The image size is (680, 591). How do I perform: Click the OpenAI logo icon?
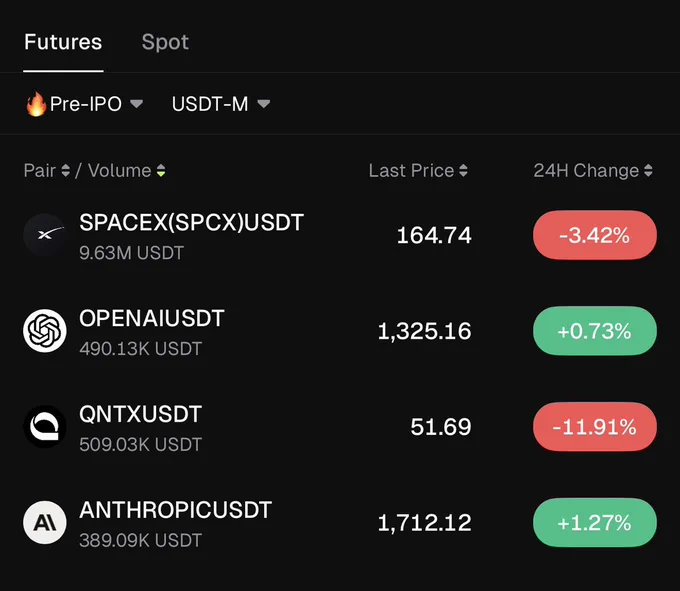(x=45, y=331)
